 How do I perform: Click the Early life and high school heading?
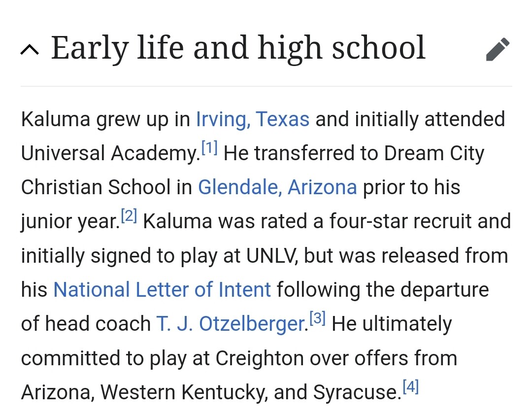point(238,48)
